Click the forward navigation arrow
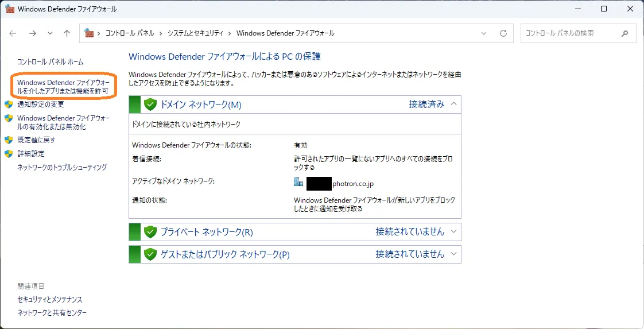Screen dimensions: 644x329 click(33, 34)
